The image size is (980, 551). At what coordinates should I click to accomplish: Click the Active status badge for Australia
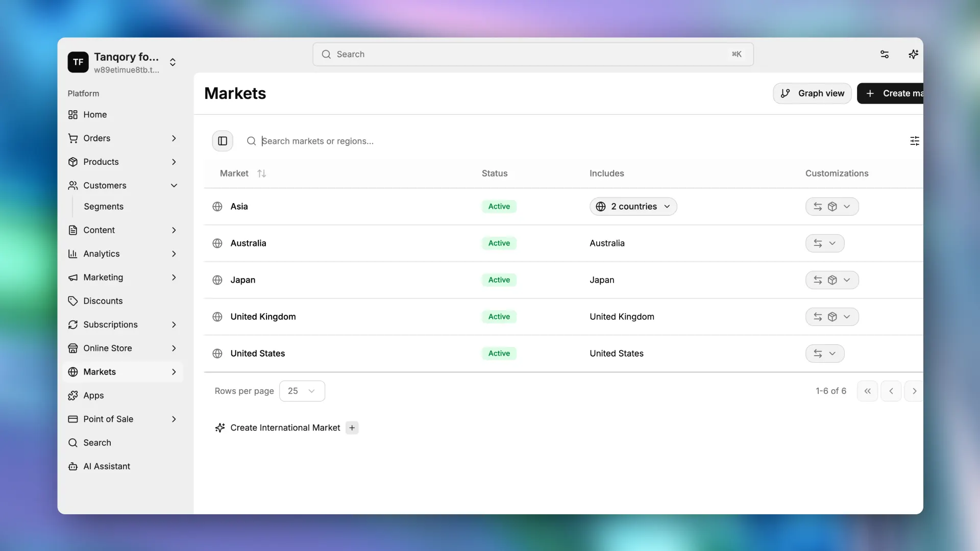pos(499,243)
